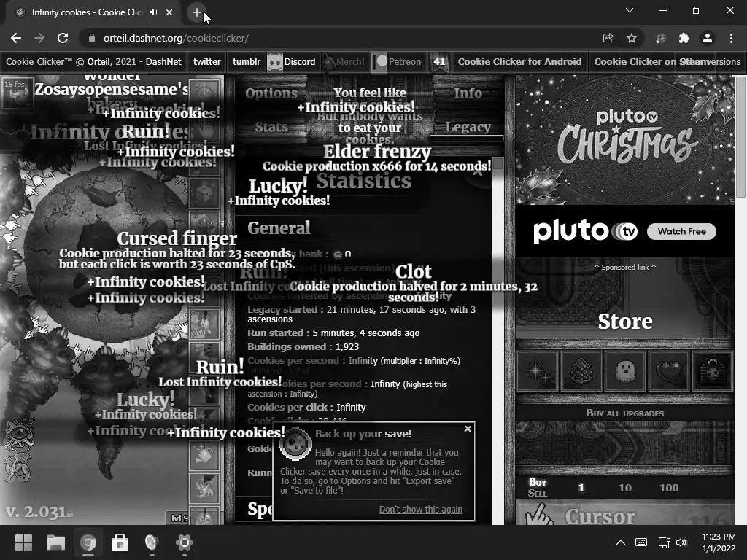Screen dimensions: 747x560
Task: Click Watch Free on Pluto TV ad
Action: click(681, 231)
